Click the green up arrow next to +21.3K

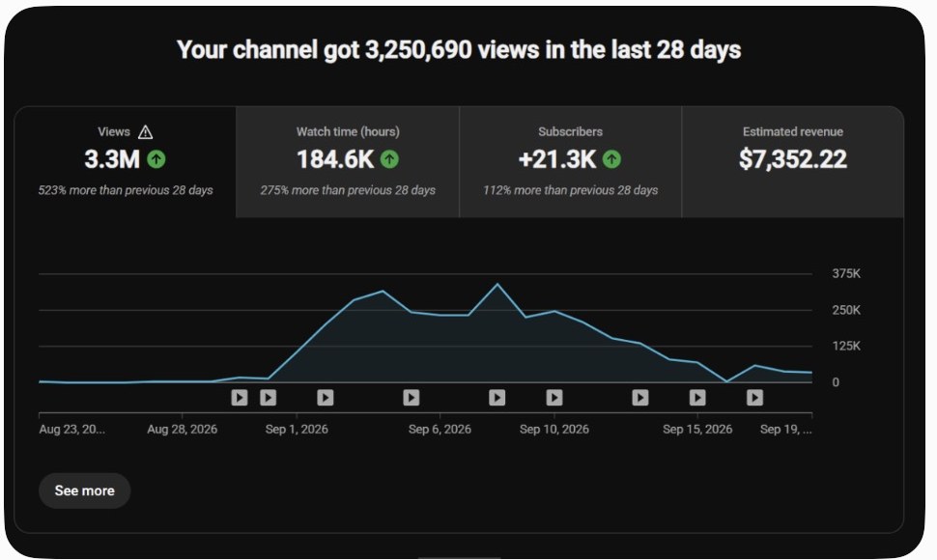[x=611, y=159]
